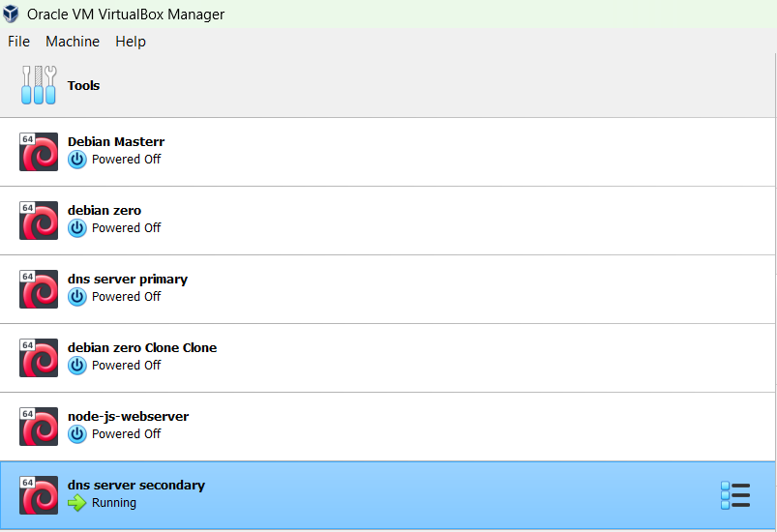Click power-off icon under node-js-webserver
The width and height of the screenshot is (777, 532).
(x=76, y=434)
